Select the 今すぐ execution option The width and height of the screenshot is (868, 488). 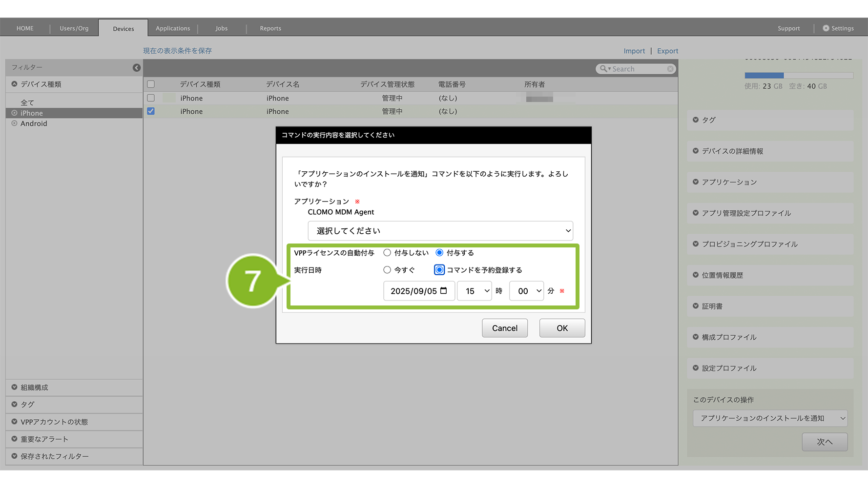pos(387,270)
